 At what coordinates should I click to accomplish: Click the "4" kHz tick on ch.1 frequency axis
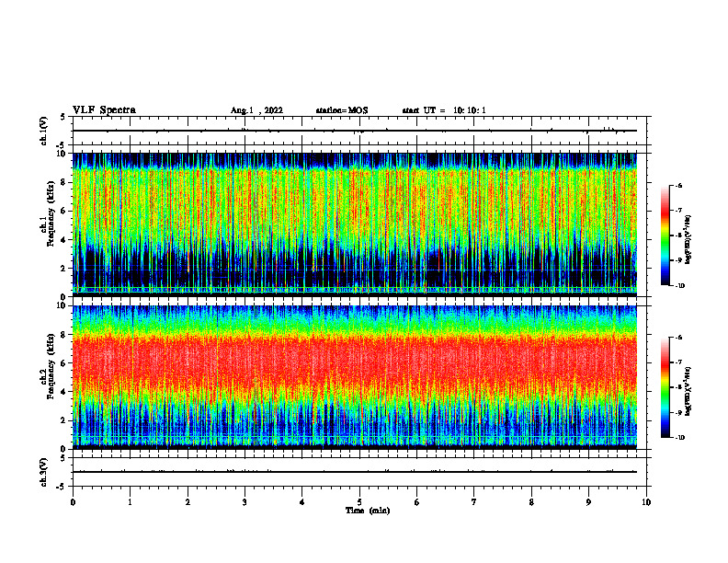coord(64,240)
